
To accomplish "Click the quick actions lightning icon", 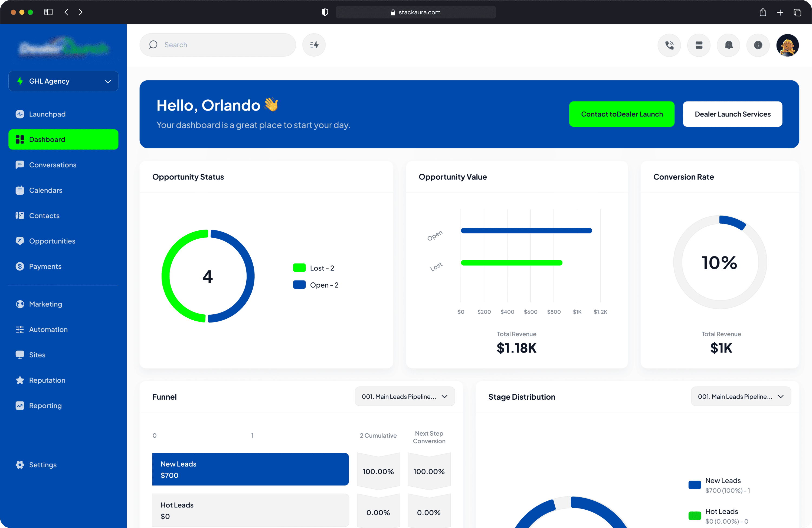I will click(x=313, y=45).
